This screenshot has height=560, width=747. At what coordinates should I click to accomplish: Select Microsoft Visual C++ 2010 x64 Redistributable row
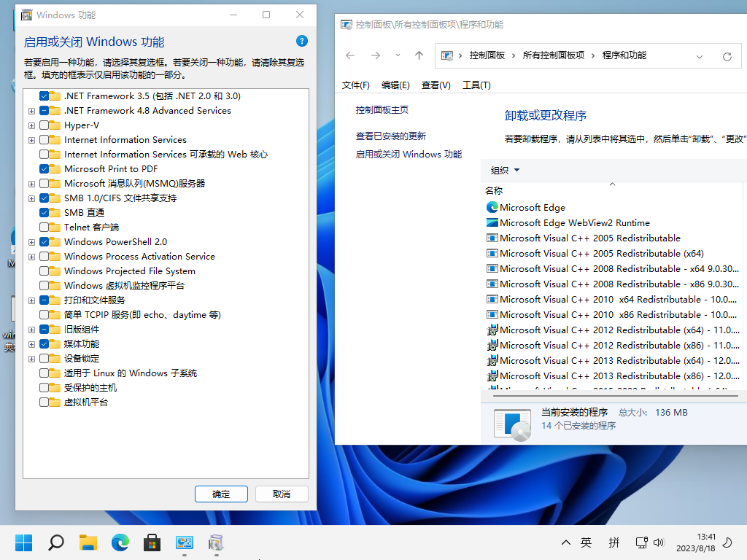coord(612,300)
